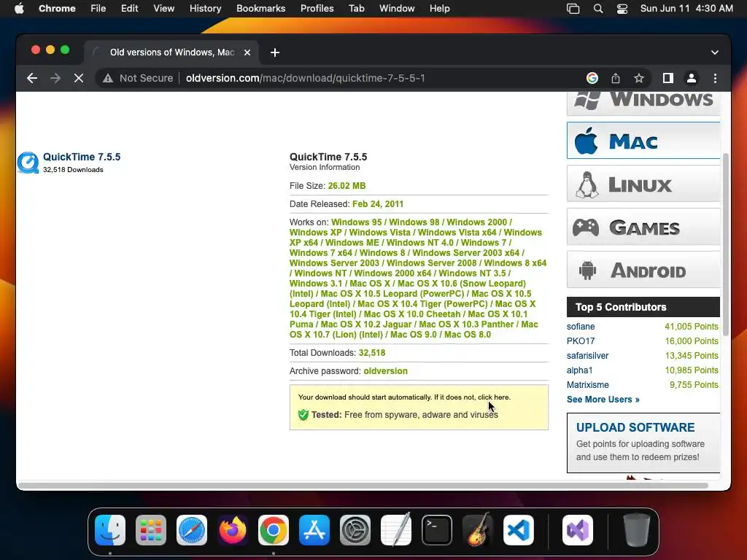Bookmark this page with the star
The width and height of the screenshot is (747, 560).
click(639, 78)
